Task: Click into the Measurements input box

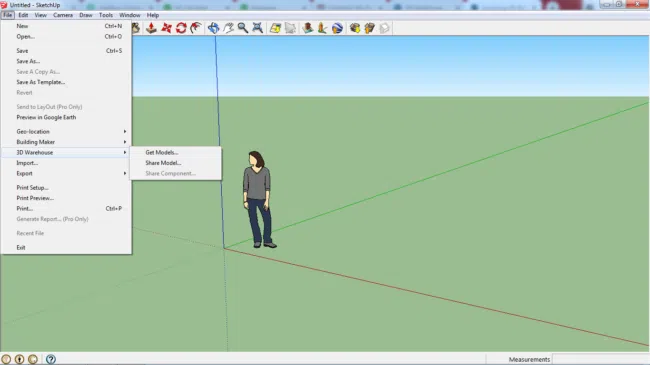Action: (601, 359)
